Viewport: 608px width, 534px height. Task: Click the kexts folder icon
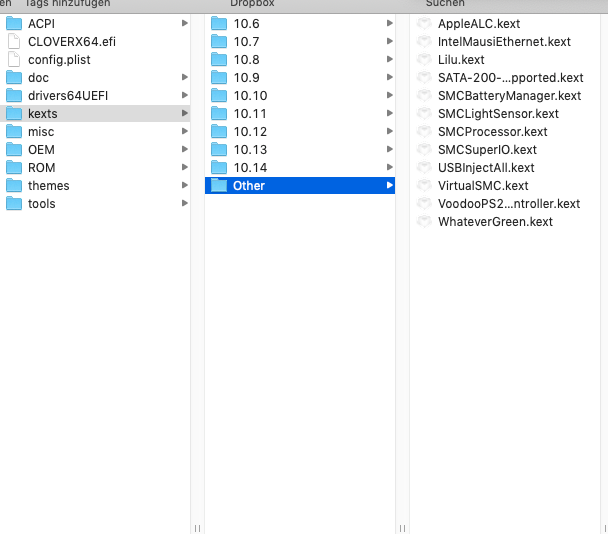tap(14, 114)
